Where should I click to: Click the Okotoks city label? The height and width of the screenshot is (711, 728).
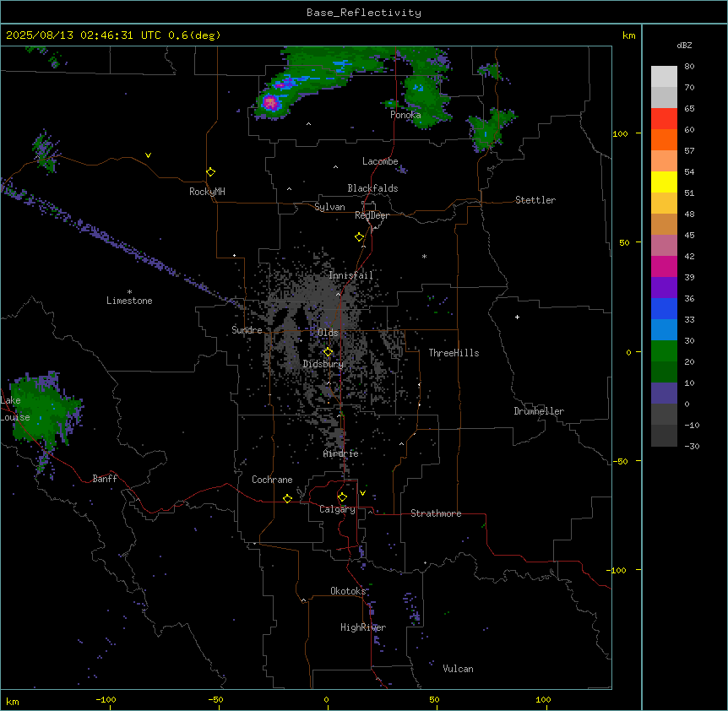[348, 591]
